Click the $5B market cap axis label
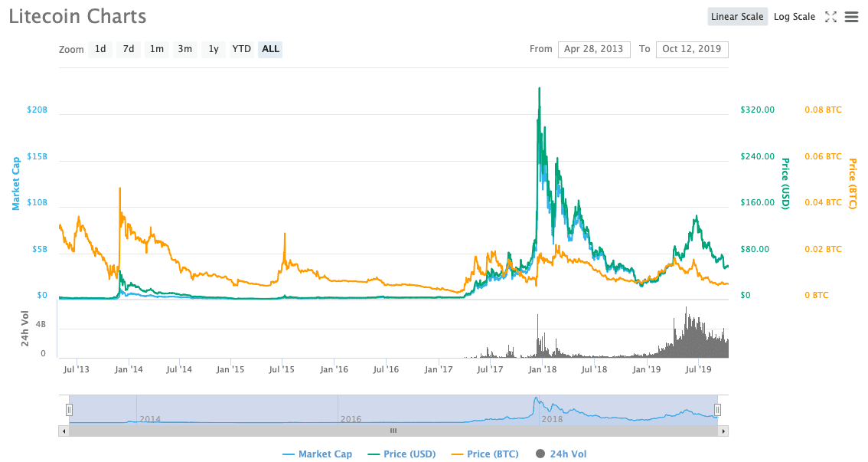868x462 pixels. pyautogui.click(x=39, y=249)
